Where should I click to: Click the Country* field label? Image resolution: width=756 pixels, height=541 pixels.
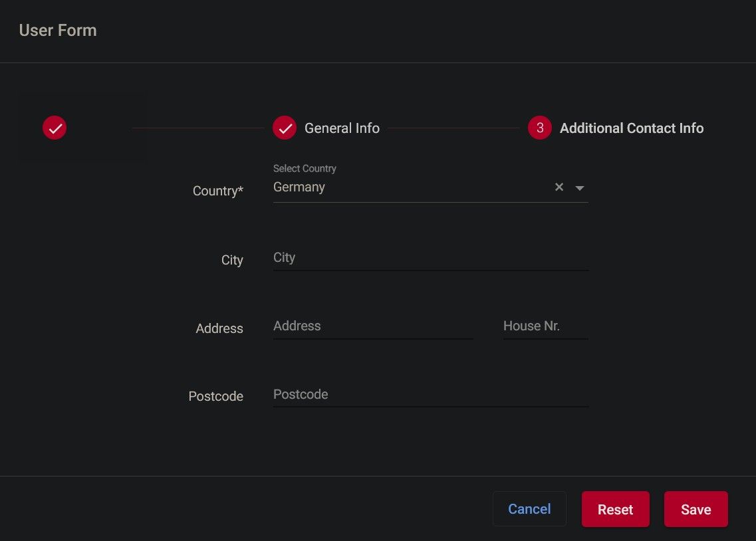pyautogui.click(x=217, y=191)
